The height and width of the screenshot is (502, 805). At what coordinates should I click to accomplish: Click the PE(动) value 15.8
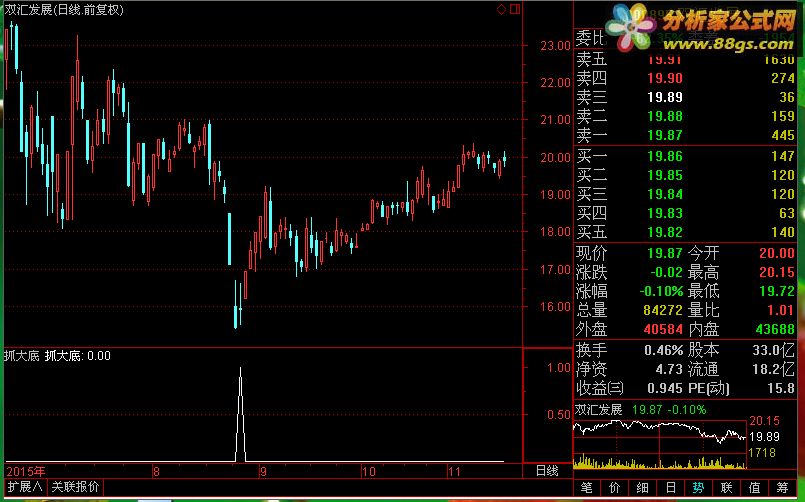(x=781, y=388)
